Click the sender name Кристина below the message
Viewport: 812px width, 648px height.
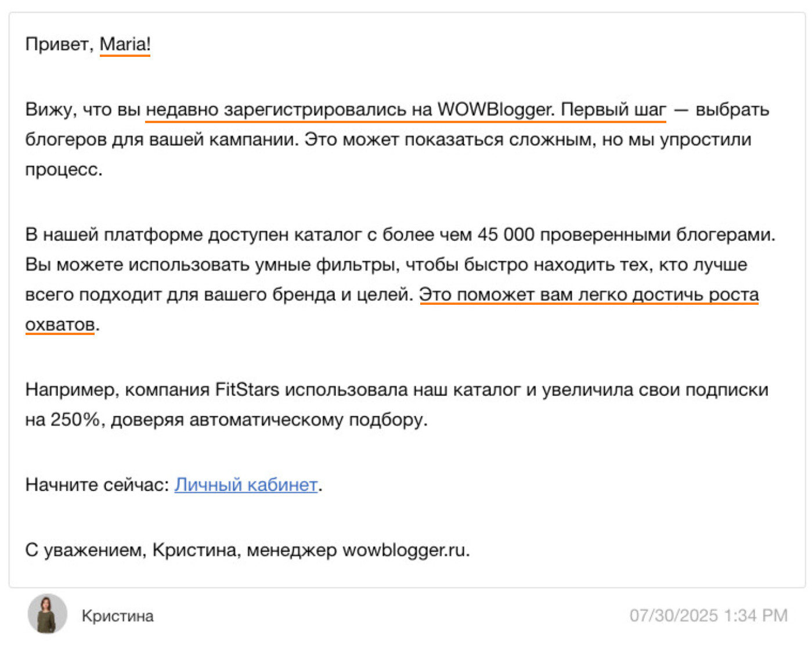click(118, 616)
